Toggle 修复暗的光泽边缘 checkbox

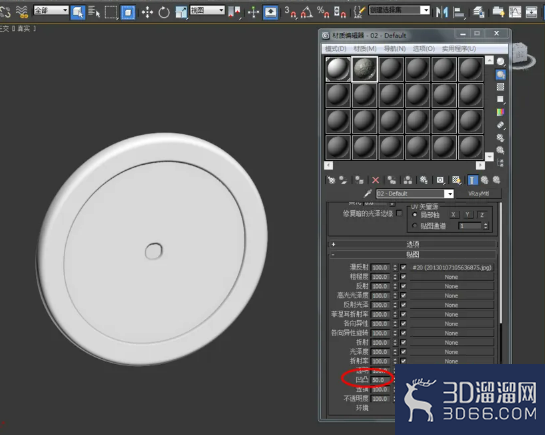pyautogui.click(x=399, y=213)
